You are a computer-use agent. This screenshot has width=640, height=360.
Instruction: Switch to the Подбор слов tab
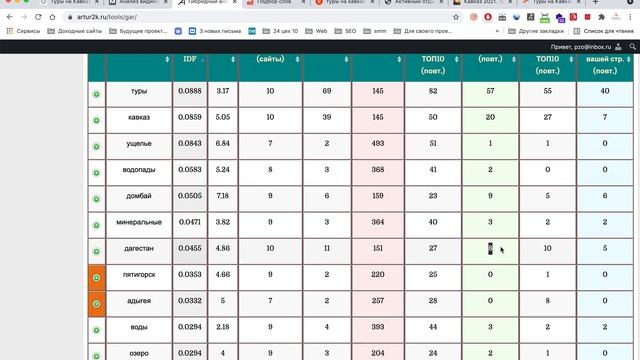(x=276, y=2)
